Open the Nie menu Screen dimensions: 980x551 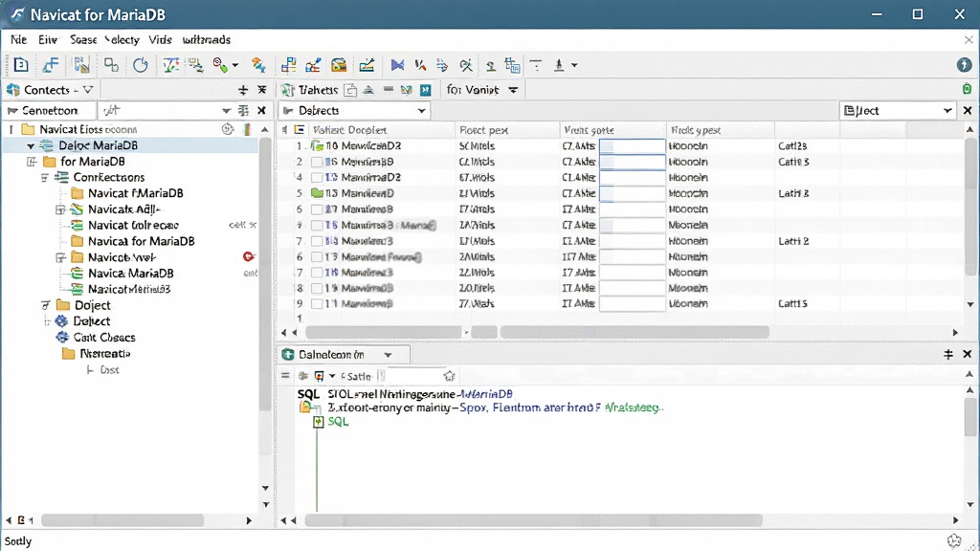[18, 39]
